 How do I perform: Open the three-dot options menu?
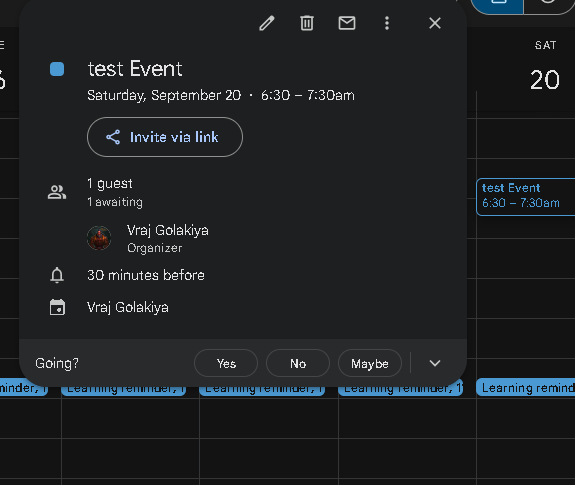pos(387,23)
